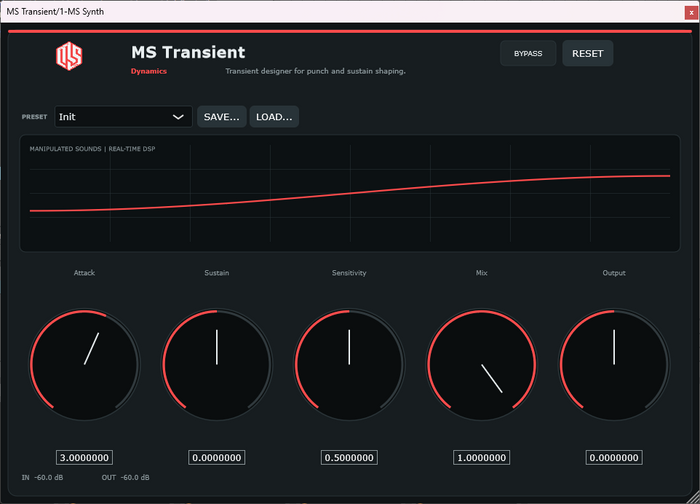Click the Dynamics category label
Viewport: 700px width, 504px height.
click(x=149, y=71)
